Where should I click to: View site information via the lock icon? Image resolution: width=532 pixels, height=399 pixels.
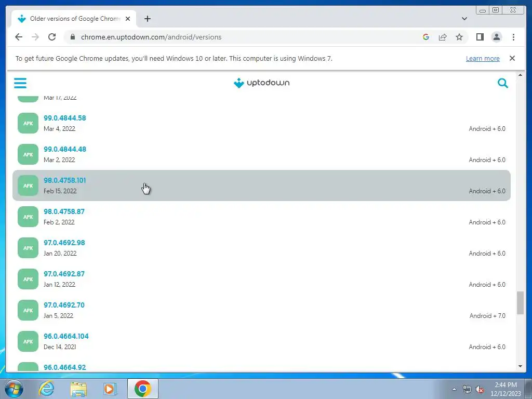73,37
